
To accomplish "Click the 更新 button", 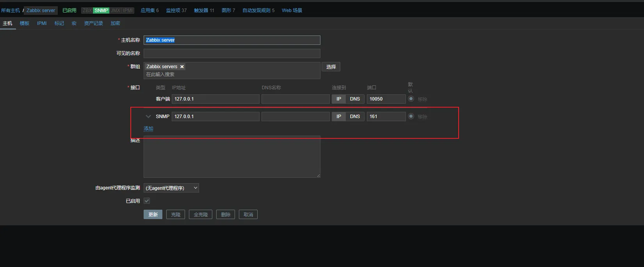I will 153,214.
